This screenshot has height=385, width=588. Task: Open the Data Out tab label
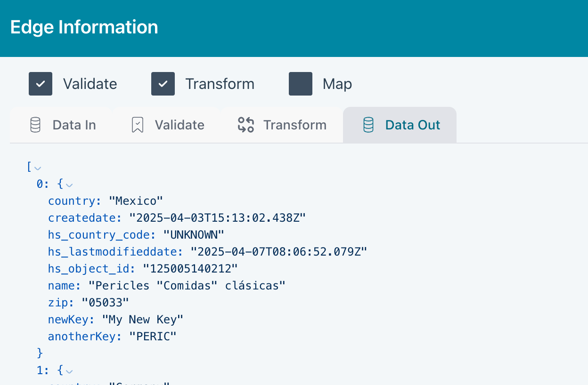(x=412, y=125)
